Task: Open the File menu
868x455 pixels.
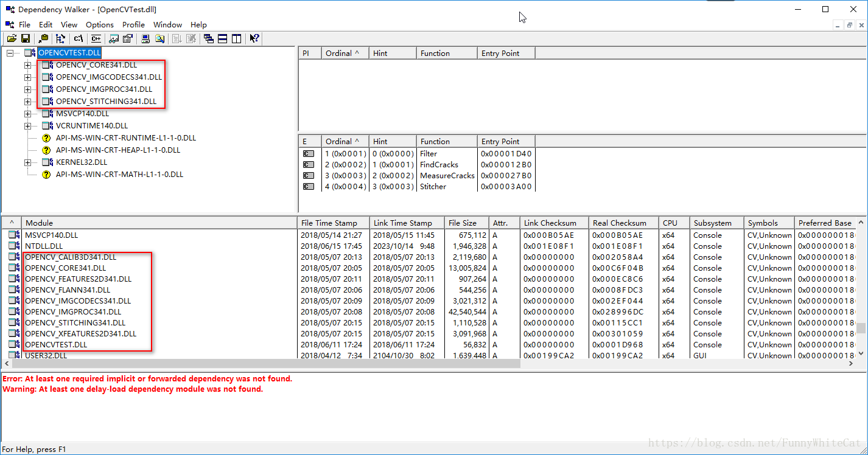Action: (x=24, y=24)
